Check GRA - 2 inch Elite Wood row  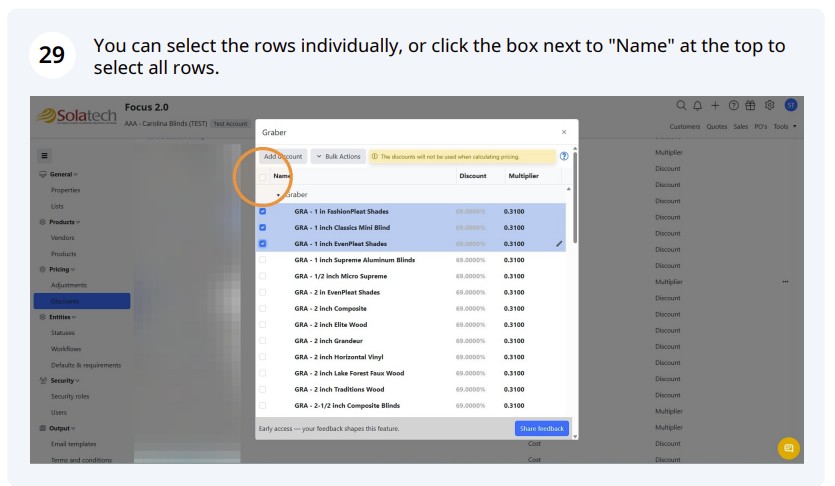(263, 325)
